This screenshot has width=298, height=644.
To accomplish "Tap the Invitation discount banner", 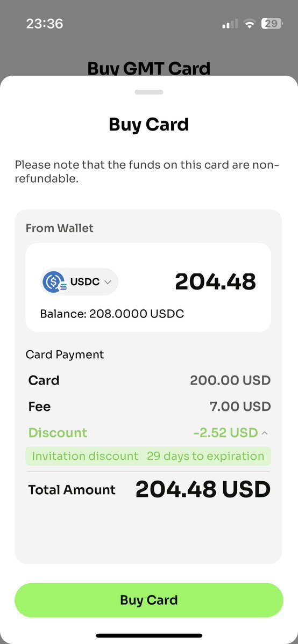I will (148, 456).
